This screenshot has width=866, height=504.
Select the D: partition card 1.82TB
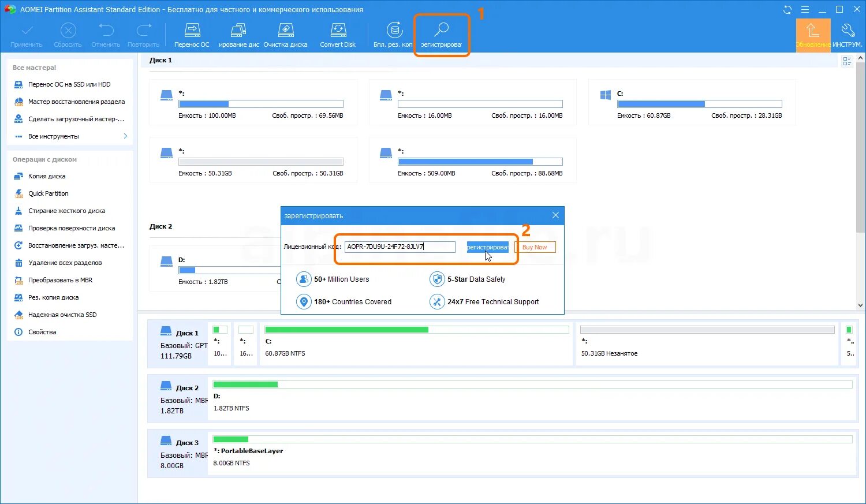coord(215,268)
